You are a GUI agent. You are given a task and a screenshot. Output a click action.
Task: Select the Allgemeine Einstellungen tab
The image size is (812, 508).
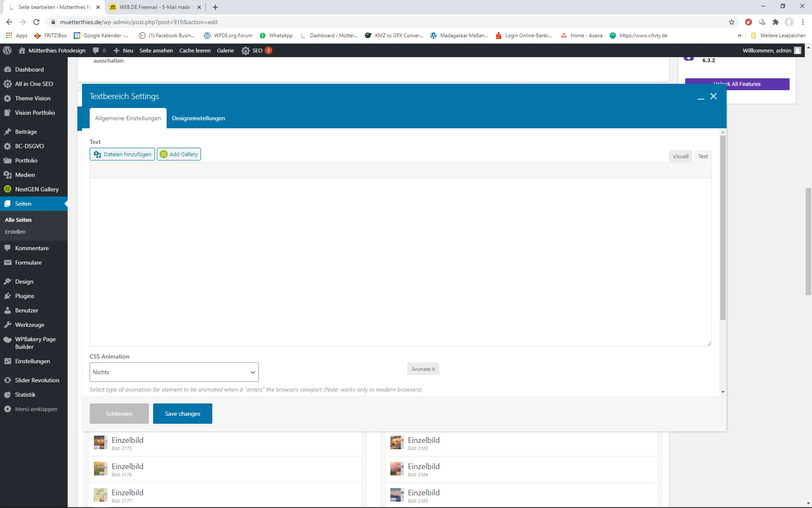(x=128, y=118)
